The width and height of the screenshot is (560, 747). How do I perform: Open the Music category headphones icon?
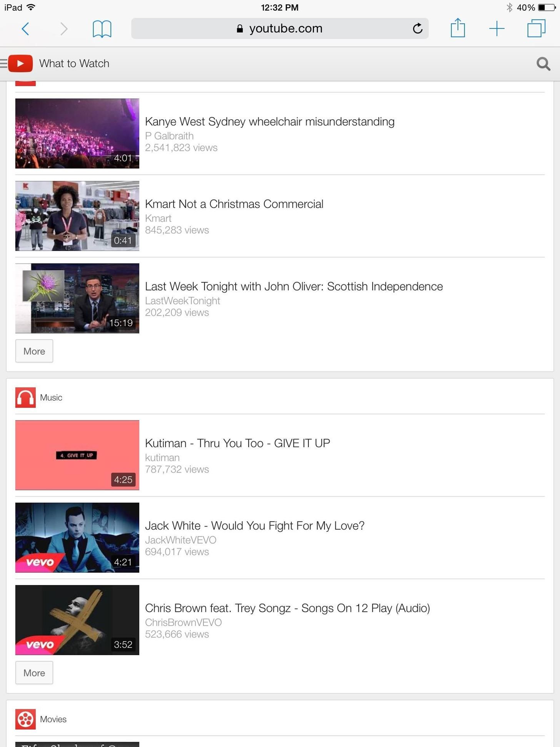[25, 398]
